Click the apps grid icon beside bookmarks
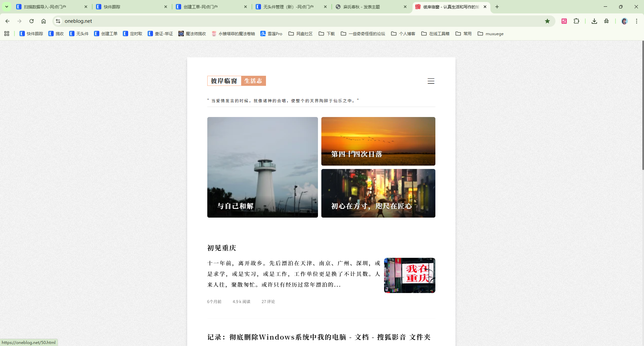This screenshot has width=644, height=346. click(x=6, y=34)
